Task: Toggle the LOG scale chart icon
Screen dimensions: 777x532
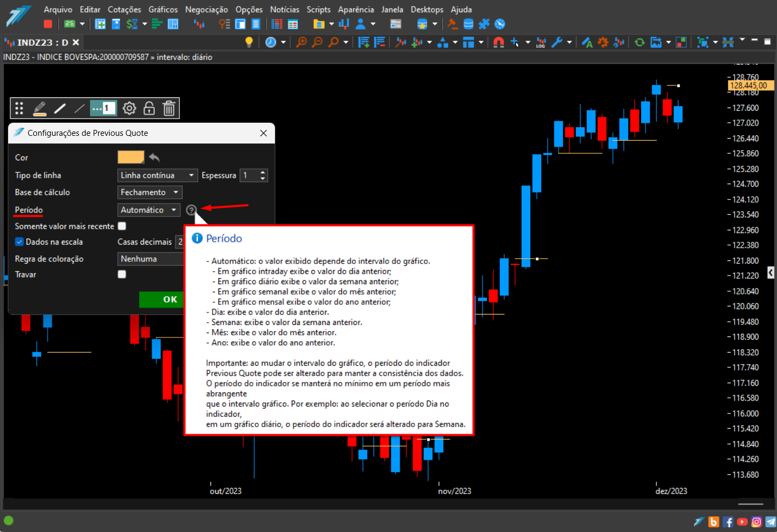Action: (x=541, y=42)
